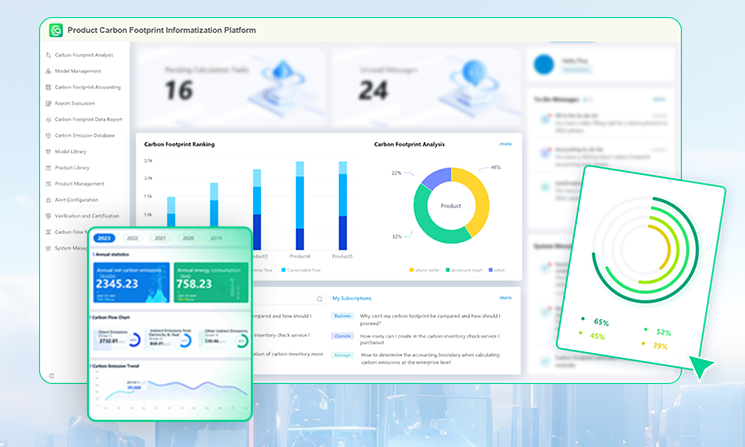Collapse the sidebar with the bottom-left icon
Screen dimensions: 745x447
tap(51, 376)
